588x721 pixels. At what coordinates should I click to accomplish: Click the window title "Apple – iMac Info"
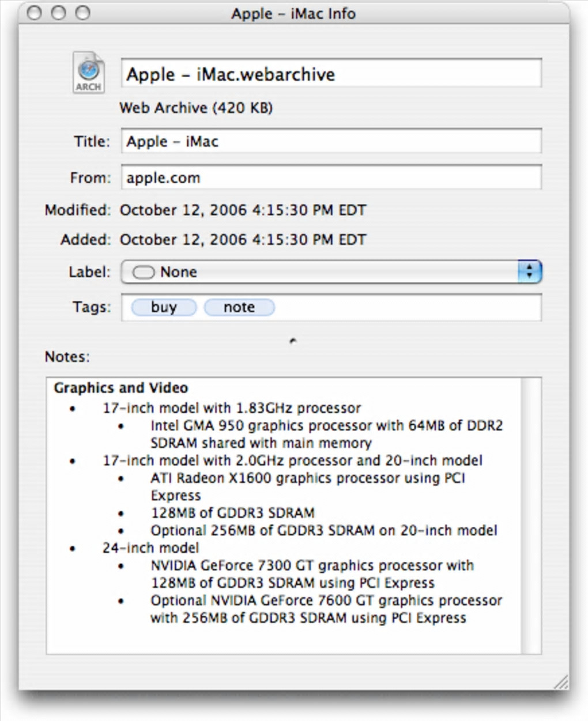pos(293,13)
